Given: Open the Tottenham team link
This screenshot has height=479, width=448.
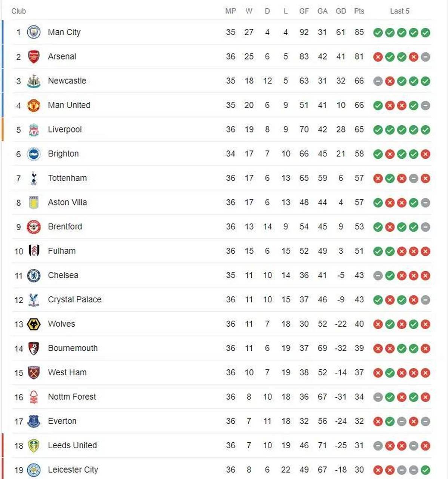Looking at the screenshot, I should coord(67,178).
